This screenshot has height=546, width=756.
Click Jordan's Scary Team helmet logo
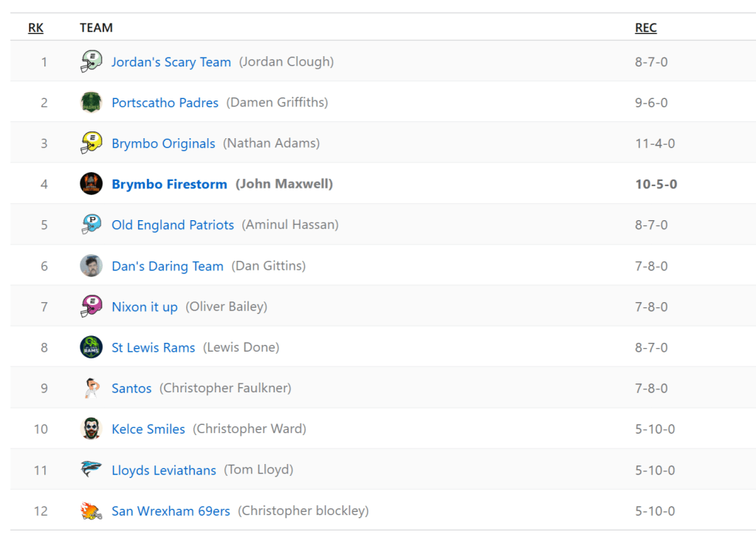click(91, 61)
